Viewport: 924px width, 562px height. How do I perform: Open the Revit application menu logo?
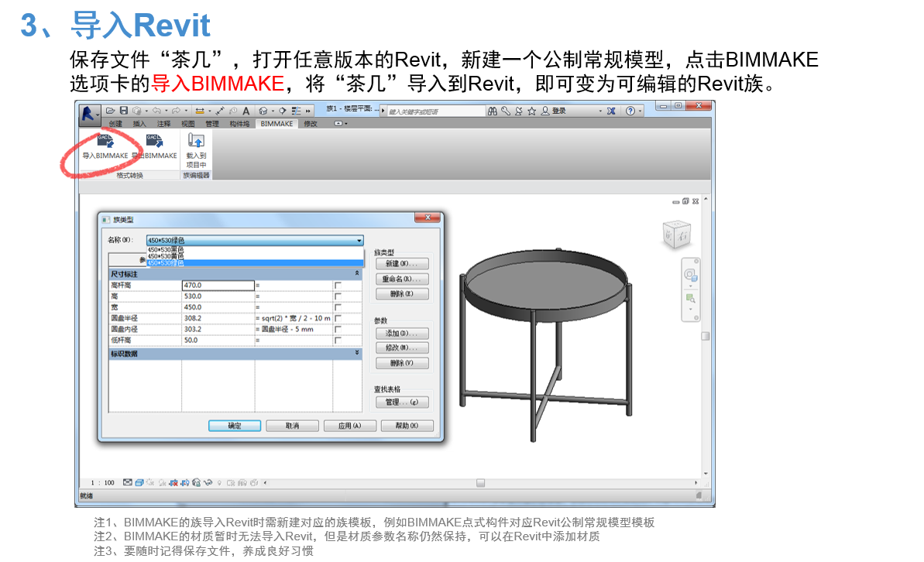point(90,115)
